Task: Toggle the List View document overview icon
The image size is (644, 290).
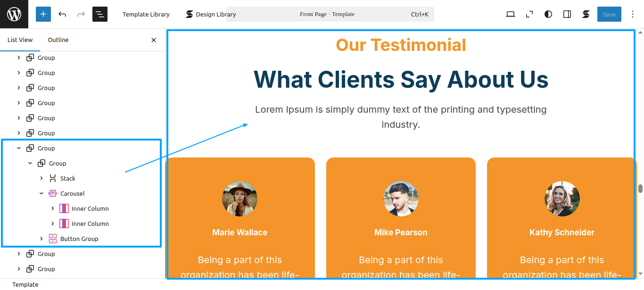Action: click(100, 14)
